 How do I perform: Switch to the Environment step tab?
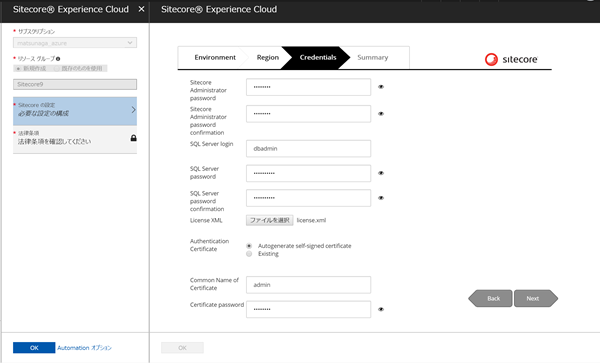[x=215, y=57]
